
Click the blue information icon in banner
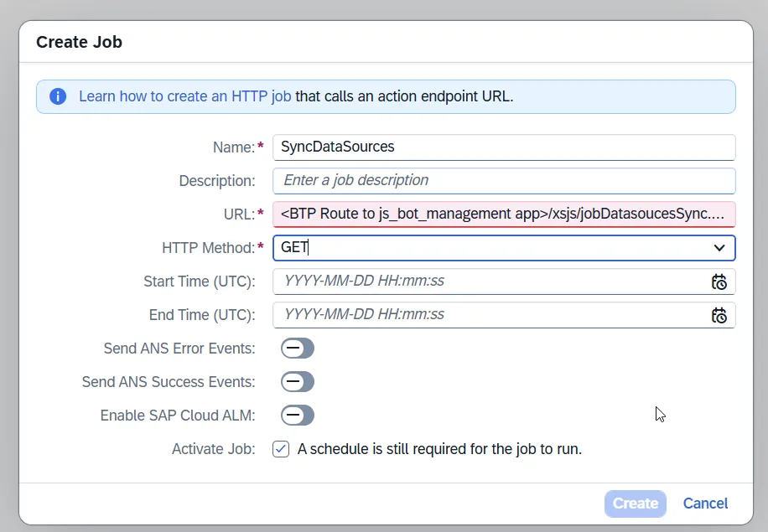tap(58, 96)
